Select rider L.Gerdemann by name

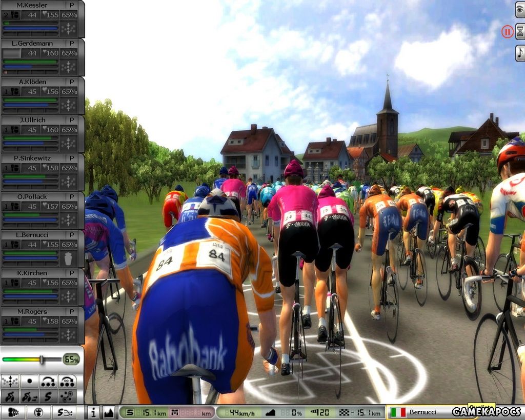coord(32,43)
